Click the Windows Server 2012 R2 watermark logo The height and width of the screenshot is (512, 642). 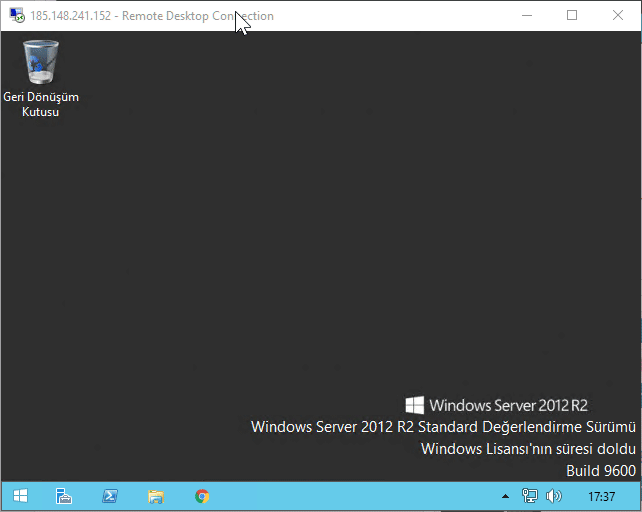click(497, 405)
